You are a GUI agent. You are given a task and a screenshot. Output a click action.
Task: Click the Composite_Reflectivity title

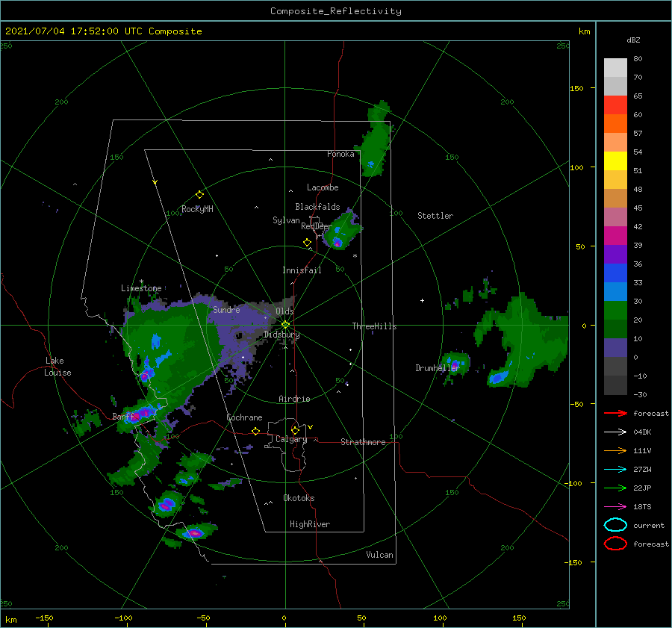point(336,11)
